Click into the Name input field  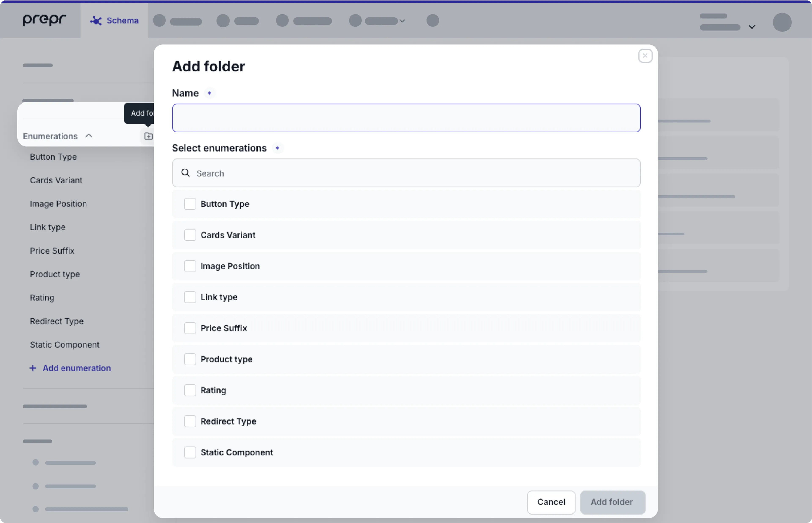(406, 118)
